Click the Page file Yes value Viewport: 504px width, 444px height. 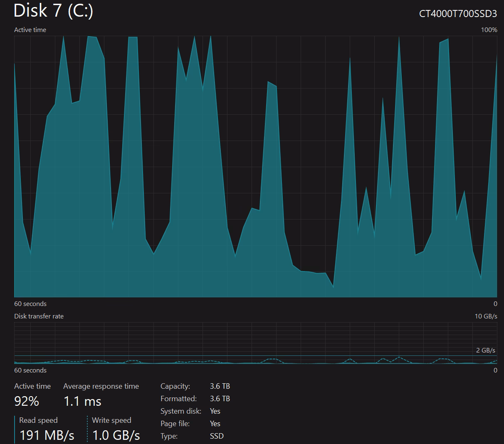tap(215, 424)
